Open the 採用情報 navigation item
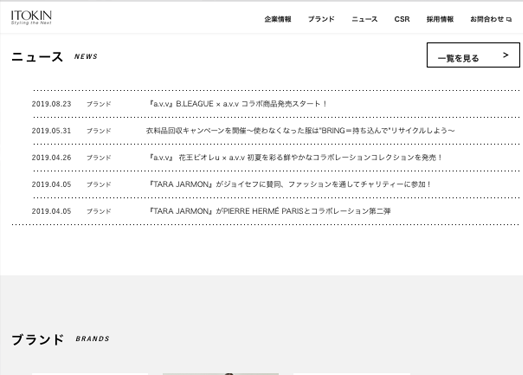The width and height of the screenshot is (523, 375). tap(440, 19)
